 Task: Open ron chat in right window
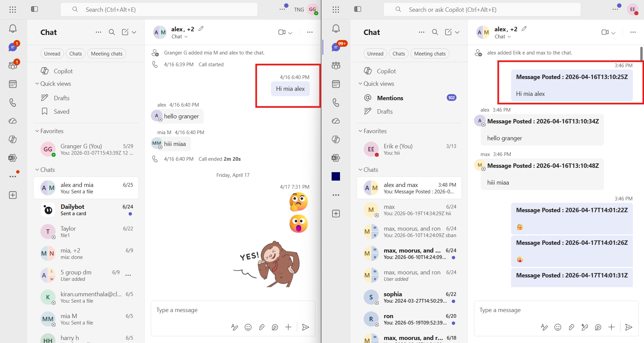(409, 319)
